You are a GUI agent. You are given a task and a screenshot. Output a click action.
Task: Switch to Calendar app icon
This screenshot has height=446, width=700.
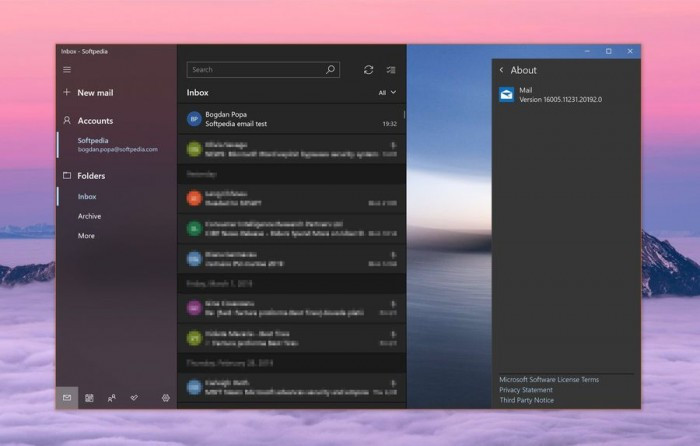coord(89,397)
